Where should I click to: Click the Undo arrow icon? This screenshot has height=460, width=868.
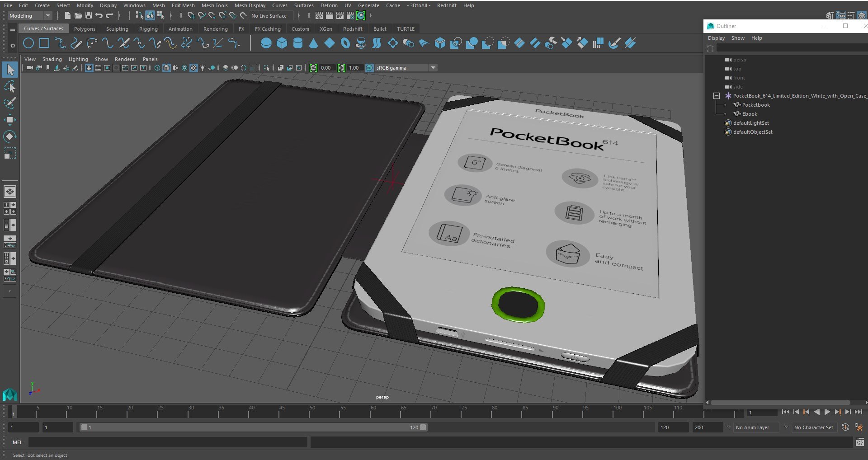click(99, 16)
